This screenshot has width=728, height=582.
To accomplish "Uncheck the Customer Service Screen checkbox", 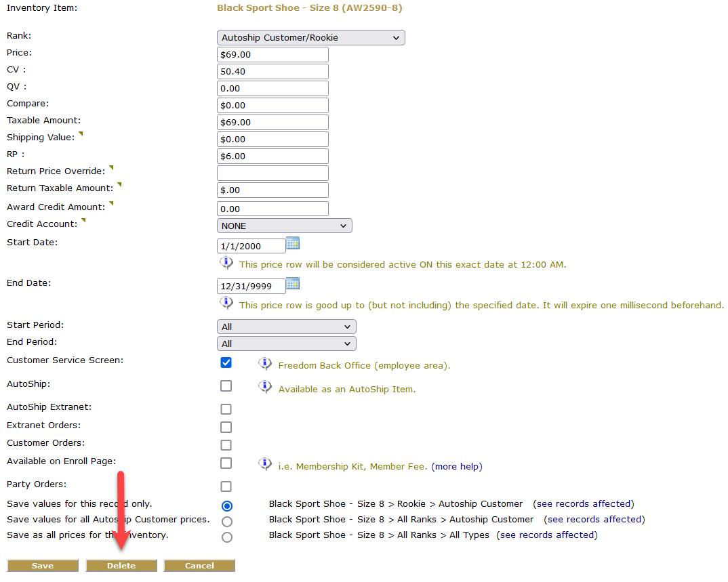I will (226, 362).
